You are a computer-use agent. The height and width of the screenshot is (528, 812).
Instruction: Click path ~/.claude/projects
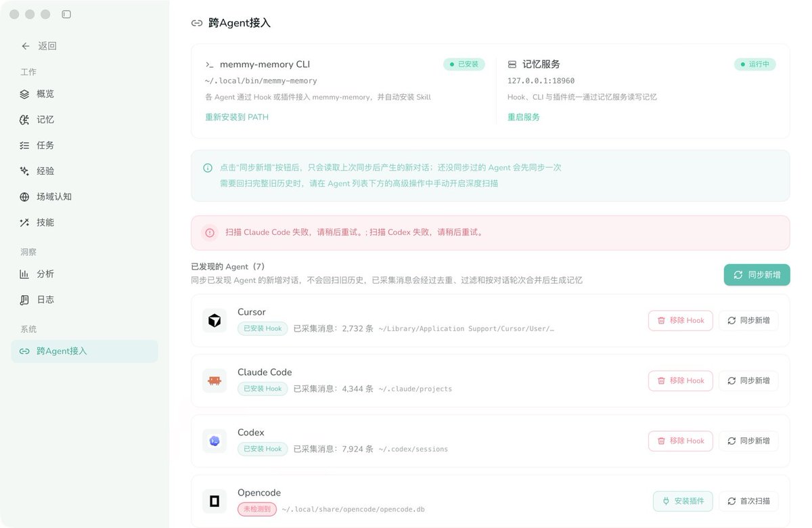(415, 389)
